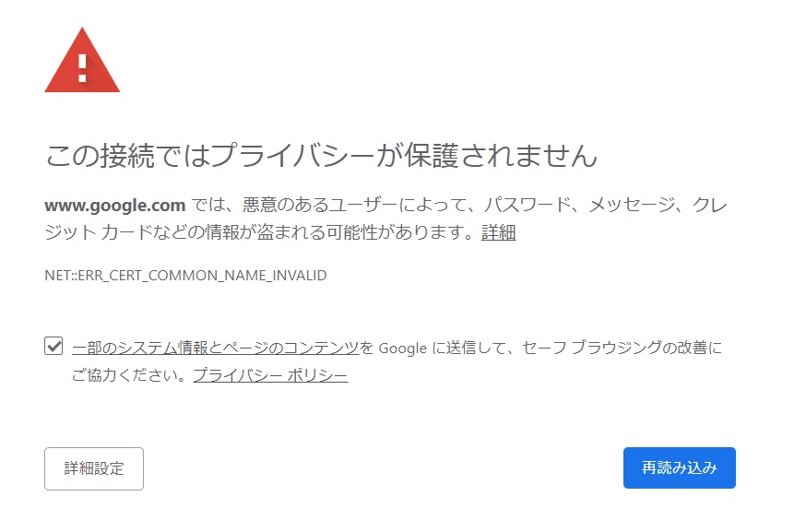
Task: Click the bold www.google.com domain text
Action: click(x=115, y=206)
